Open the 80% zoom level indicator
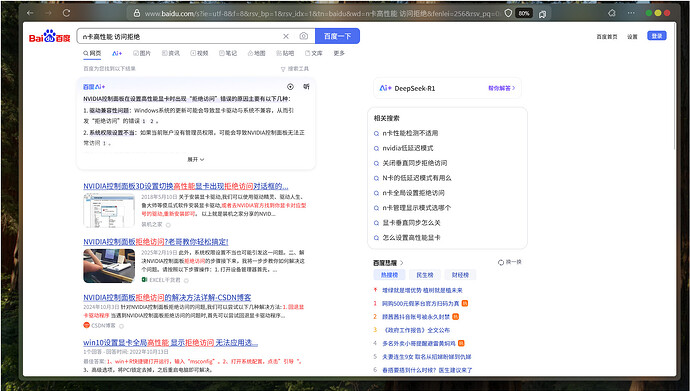The height and width of the screenshot is (391, 690). pos(524,13)
